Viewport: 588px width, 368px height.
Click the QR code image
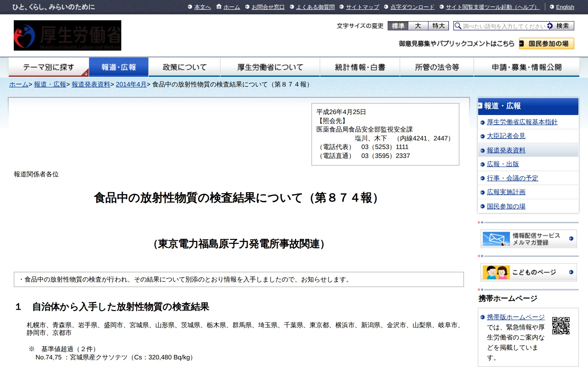(561, 325)
